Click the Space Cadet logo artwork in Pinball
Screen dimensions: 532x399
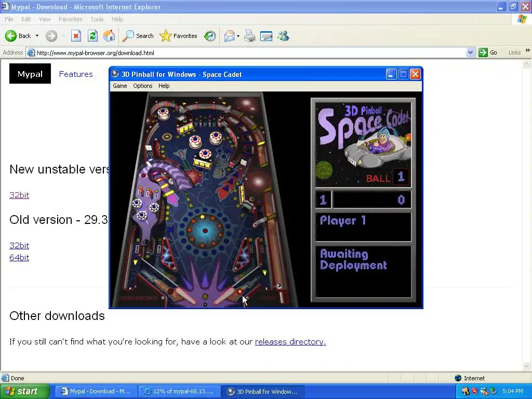(363, 144)
